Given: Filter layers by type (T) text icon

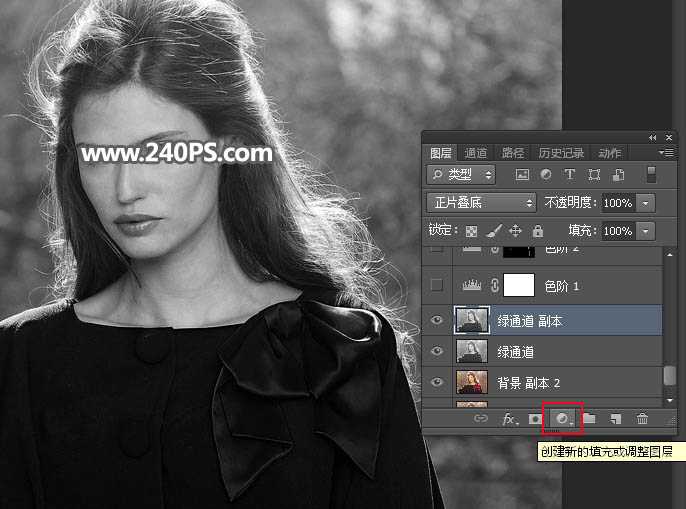Looking at the screenshot, I should [570, 174].
